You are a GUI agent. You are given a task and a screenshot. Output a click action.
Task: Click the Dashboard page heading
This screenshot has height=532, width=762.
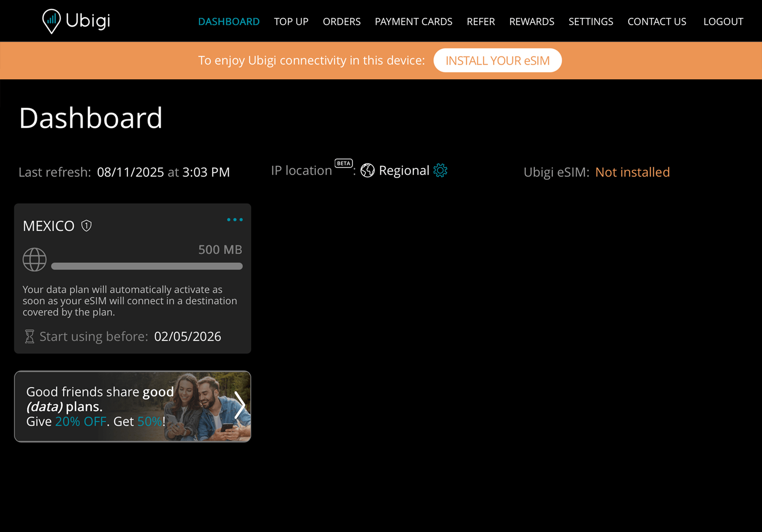91,118
